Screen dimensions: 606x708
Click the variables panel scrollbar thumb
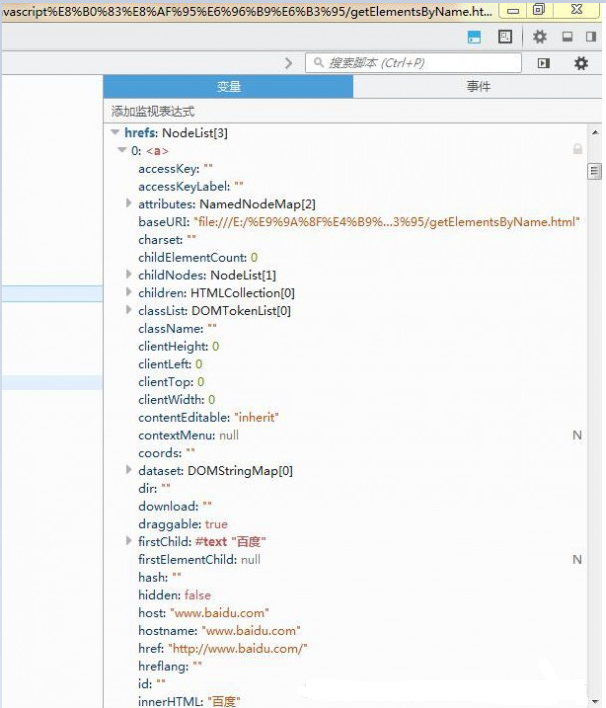594,171
